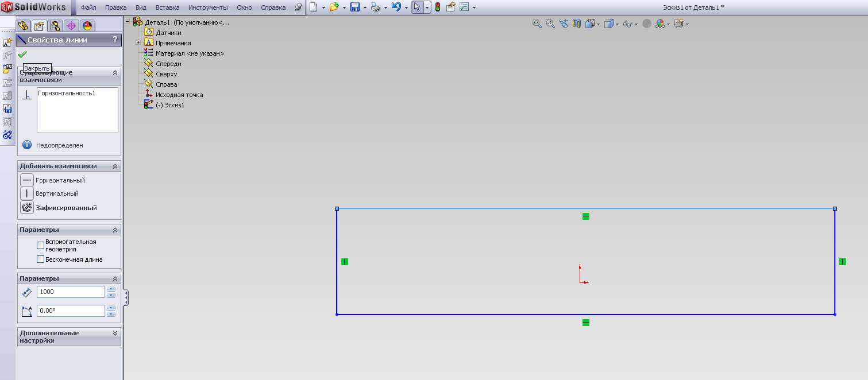Click the View Orientation icon

tap(590, 24)
